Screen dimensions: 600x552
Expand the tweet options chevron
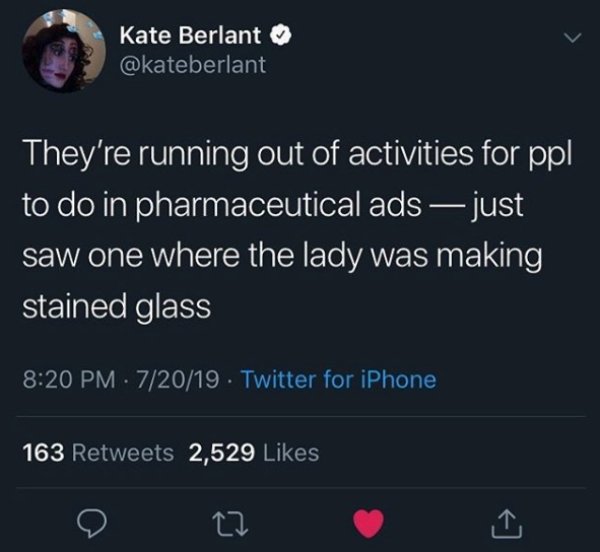573,37
